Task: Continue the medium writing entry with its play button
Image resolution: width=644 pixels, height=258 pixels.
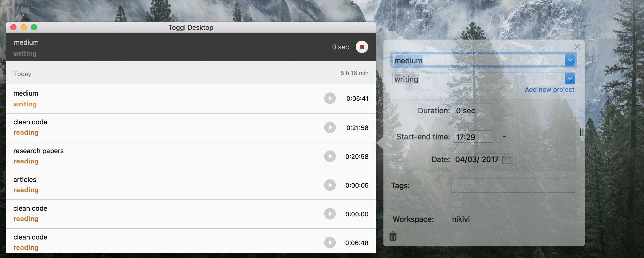Action: tap(330, 98)
